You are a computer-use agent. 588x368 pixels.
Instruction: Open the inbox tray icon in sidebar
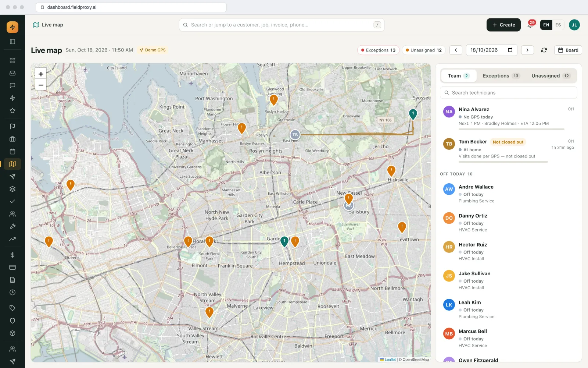coord(12,73)
